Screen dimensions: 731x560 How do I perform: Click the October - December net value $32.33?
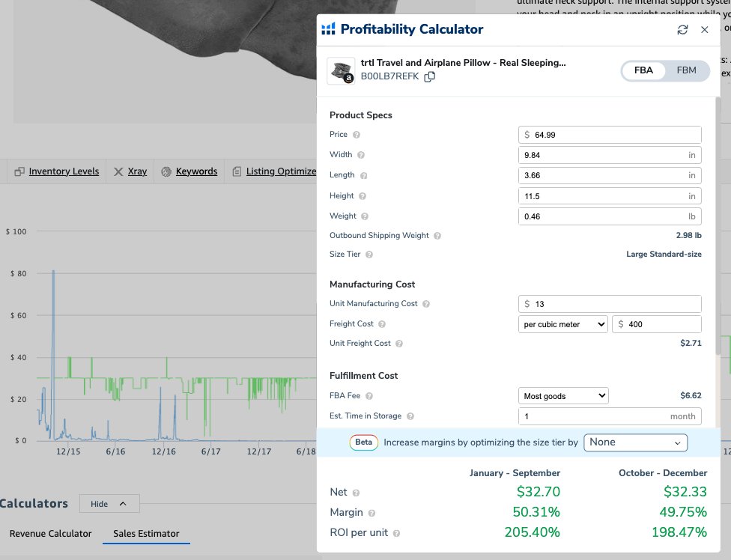click(x=685, y=492)
